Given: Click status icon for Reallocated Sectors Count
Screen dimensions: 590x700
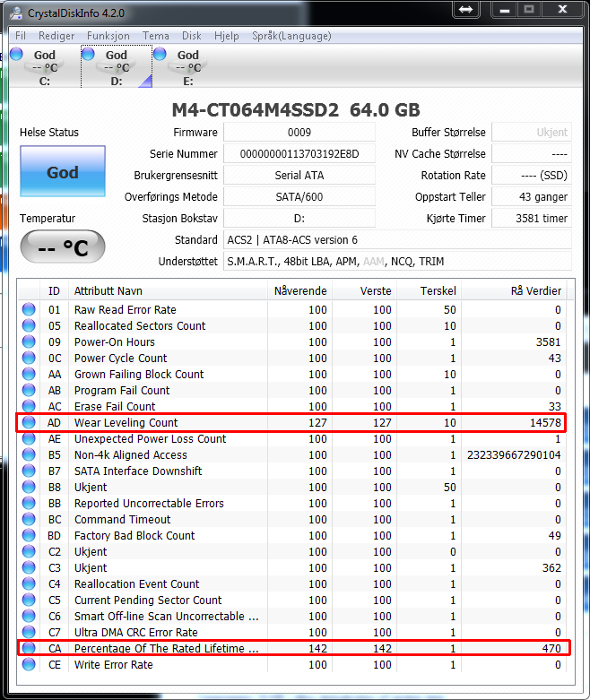Looking at the screenshot, I should tap(29, 325).
